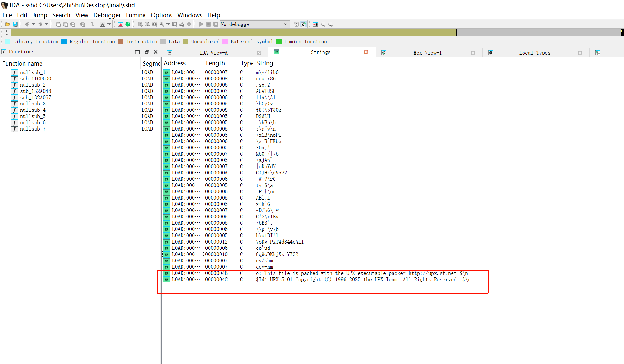
Task: Switch to the IDA View-A tab
Action: [213, 53]
